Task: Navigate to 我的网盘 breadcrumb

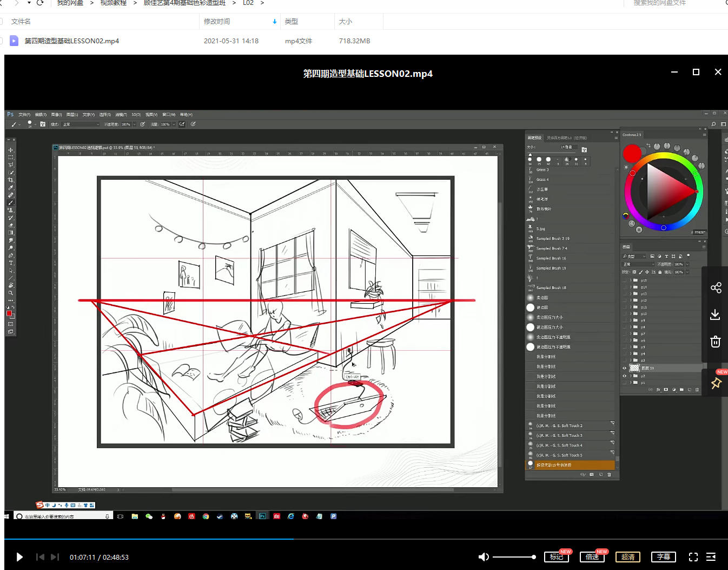Action: [x=70, y=3]
